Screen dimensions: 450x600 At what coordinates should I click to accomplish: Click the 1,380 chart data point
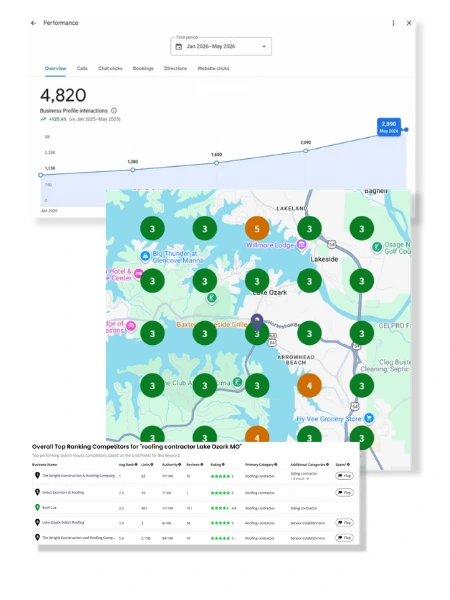(132, 170)
